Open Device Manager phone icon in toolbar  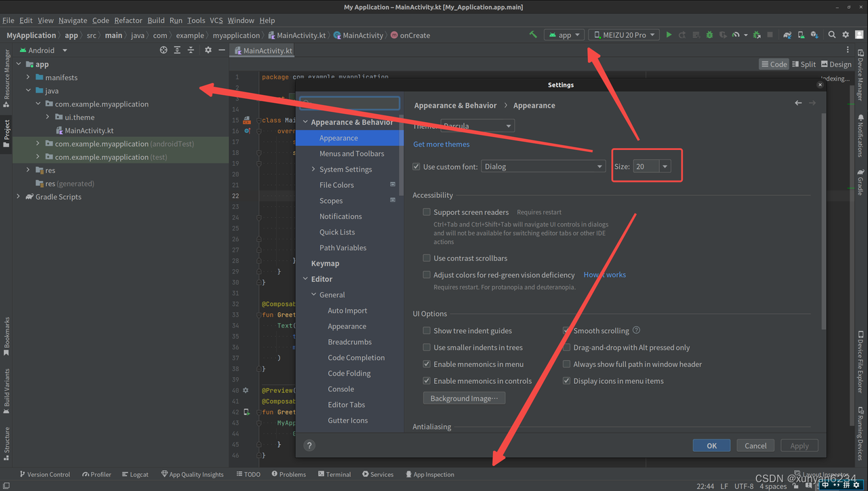[801, 35]
